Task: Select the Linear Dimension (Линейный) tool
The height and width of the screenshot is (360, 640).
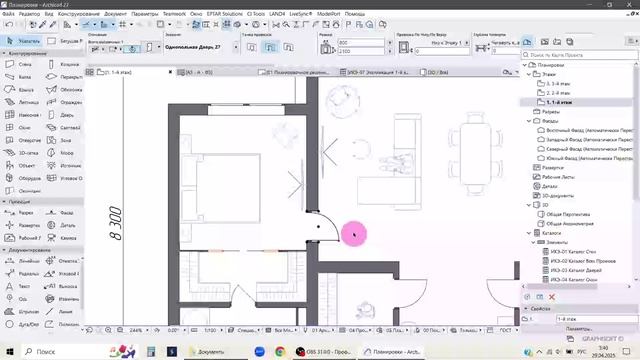Action: tap(21, 261)
